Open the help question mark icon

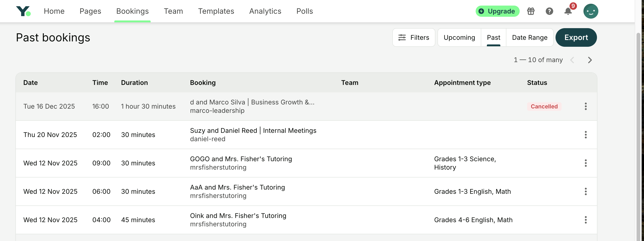[x=549, y=11]
